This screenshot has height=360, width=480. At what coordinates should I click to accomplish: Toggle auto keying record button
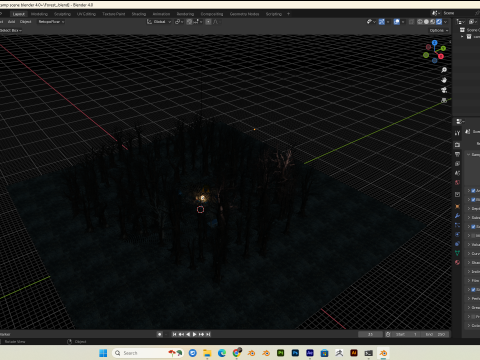160,334
